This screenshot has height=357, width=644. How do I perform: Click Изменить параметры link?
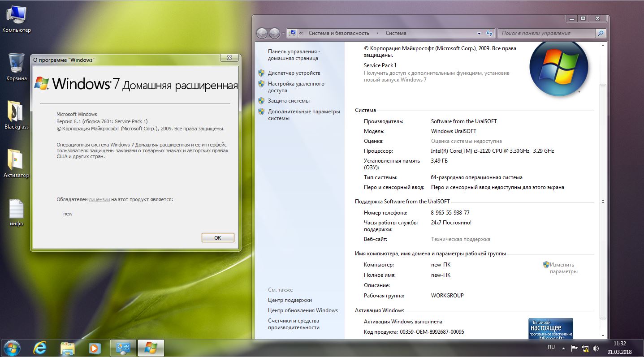point(563,268)
